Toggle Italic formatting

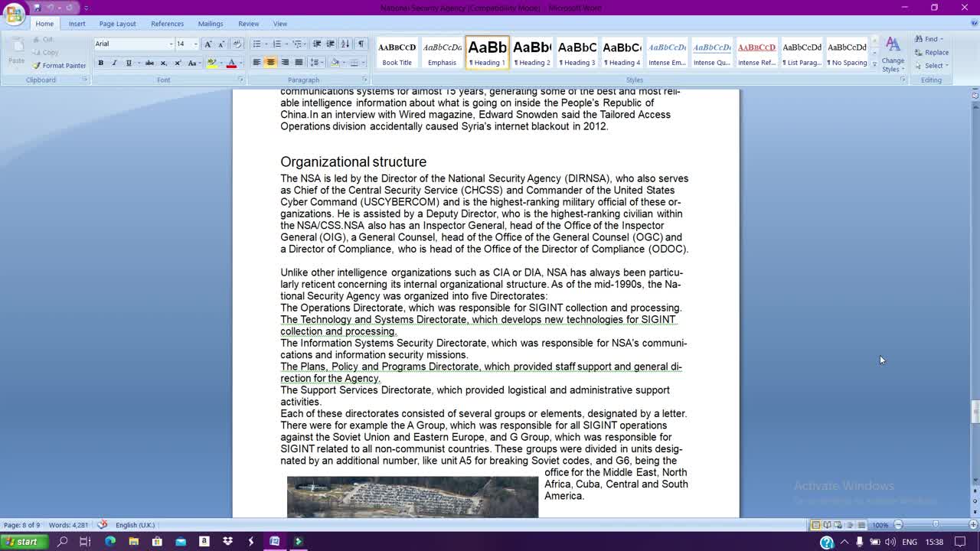tap(114, 63)
